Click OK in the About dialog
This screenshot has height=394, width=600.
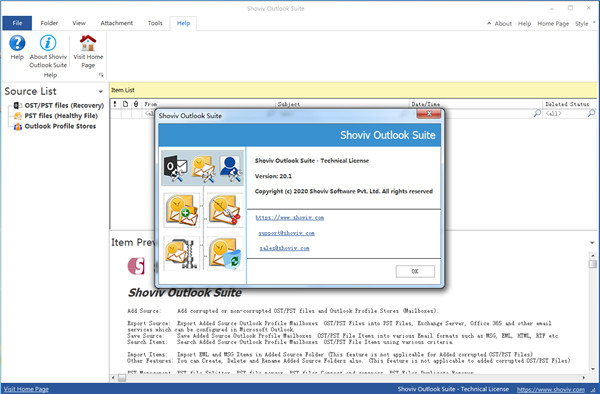415,271
